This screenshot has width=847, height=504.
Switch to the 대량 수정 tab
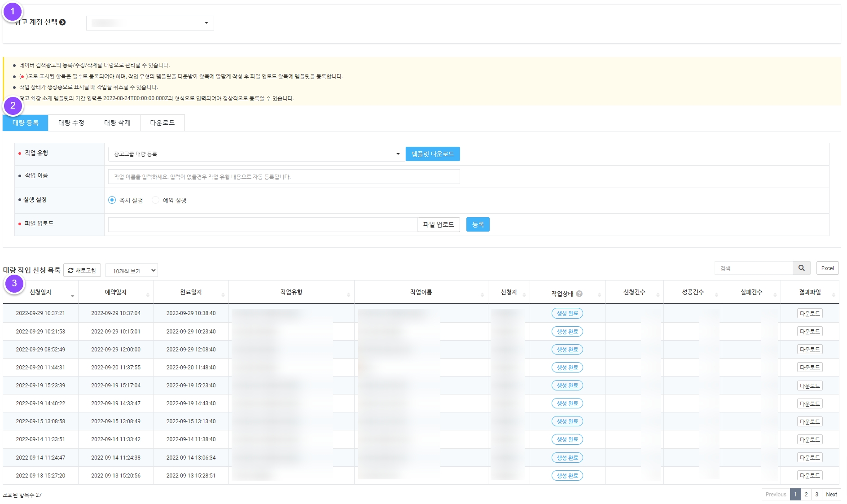pyautogui.click(x=71, y=123)
